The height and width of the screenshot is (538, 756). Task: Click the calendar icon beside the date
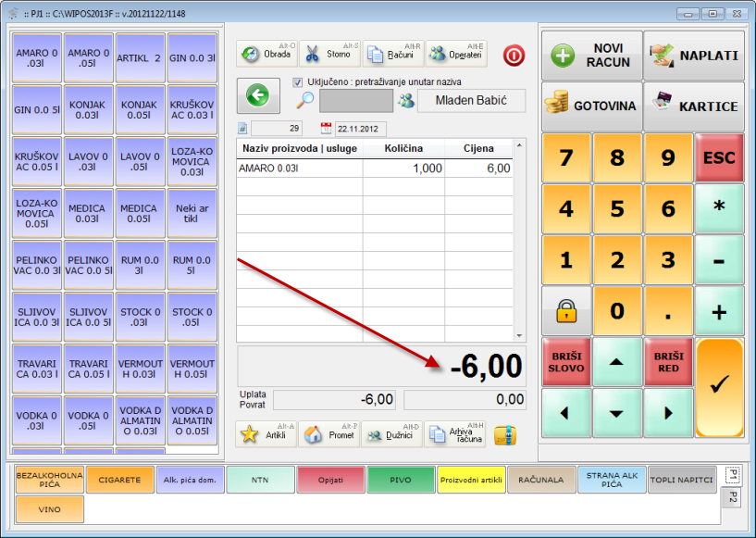point(326,129)
